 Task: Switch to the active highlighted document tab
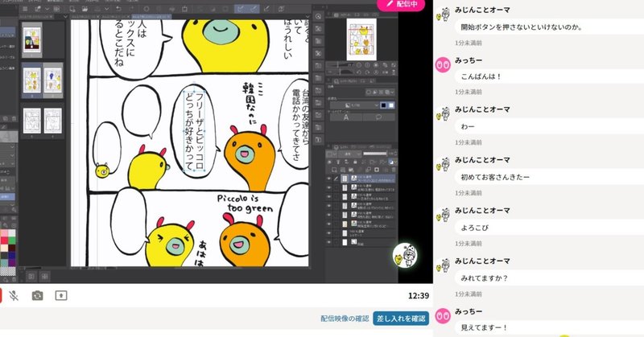151,17
